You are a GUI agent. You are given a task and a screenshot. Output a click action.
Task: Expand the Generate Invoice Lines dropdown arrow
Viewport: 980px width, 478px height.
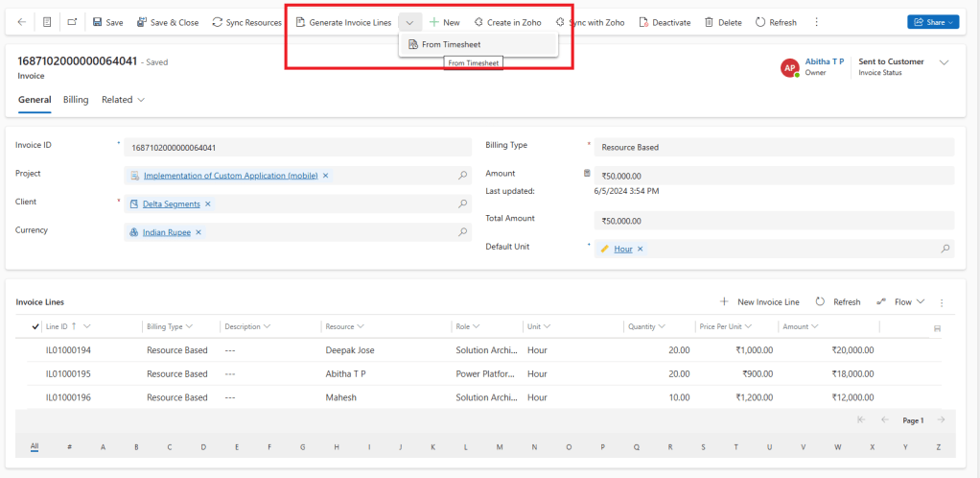(x=409, y=22)
